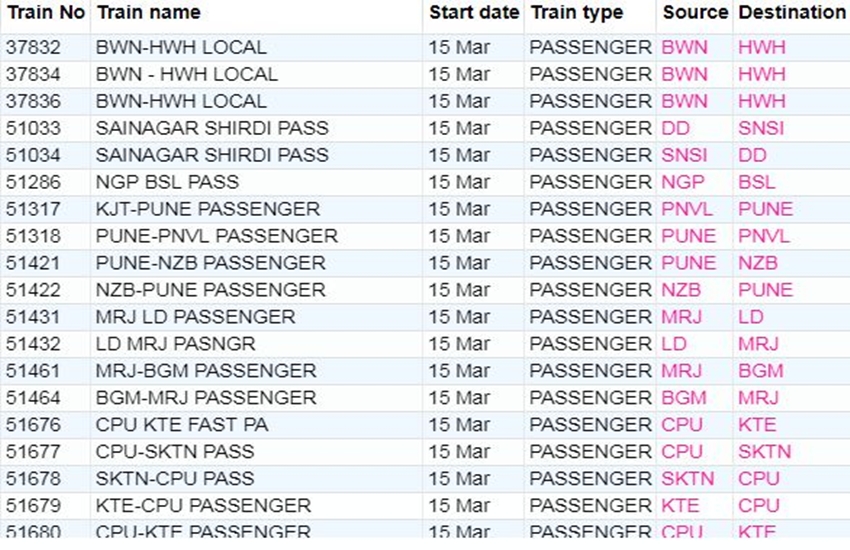Open LD destination link for train 51431
The width and height of the screenshot is (850, 550).
[751, 317]
